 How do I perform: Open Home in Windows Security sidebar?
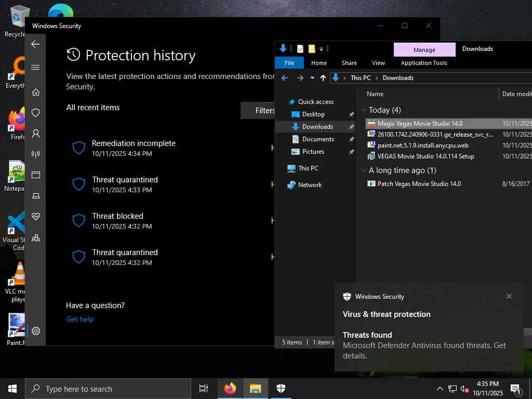(x=36, y=92)
